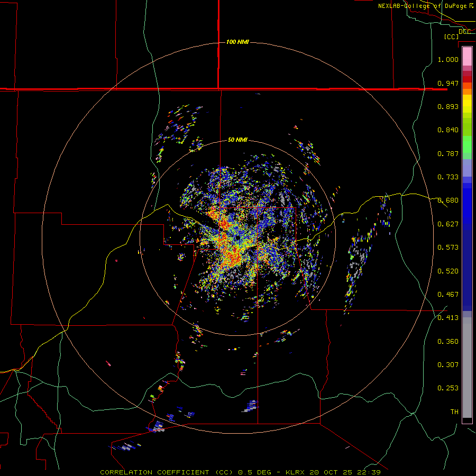The width and height of the screenshot is (476, 476).
Task: Click the 0.627 legend value
Action: [x=448, y=224]
